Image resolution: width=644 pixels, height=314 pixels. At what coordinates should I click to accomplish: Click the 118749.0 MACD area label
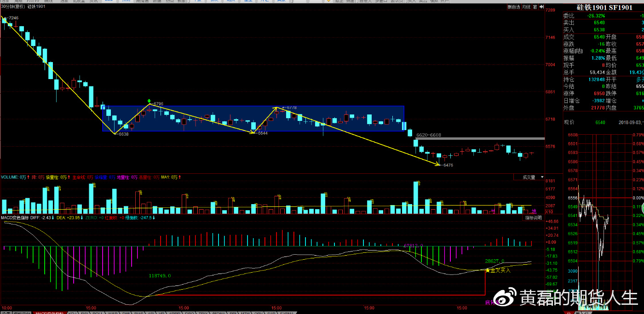pos(160,275)
